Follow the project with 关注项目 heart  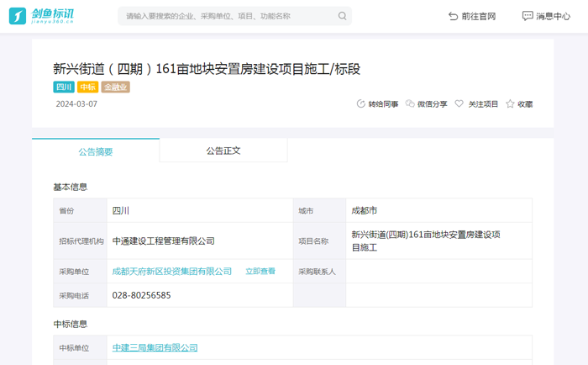coord(476,104)
